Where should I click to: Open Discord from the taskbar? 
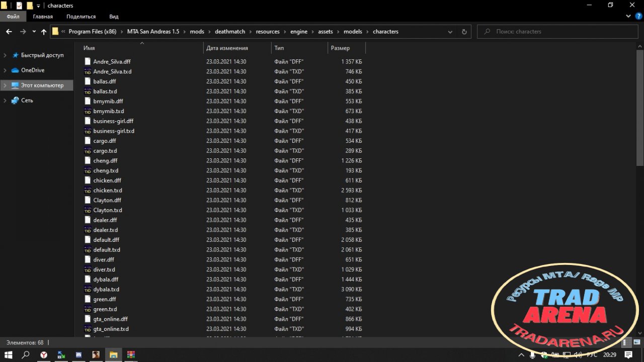(x=78, y=355)
